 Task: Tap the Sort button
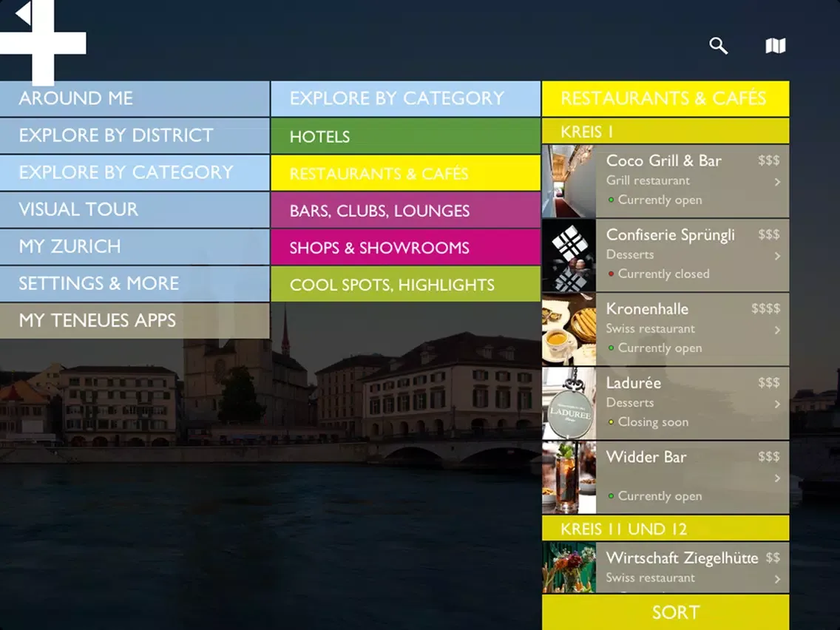[x=665, y=612]
